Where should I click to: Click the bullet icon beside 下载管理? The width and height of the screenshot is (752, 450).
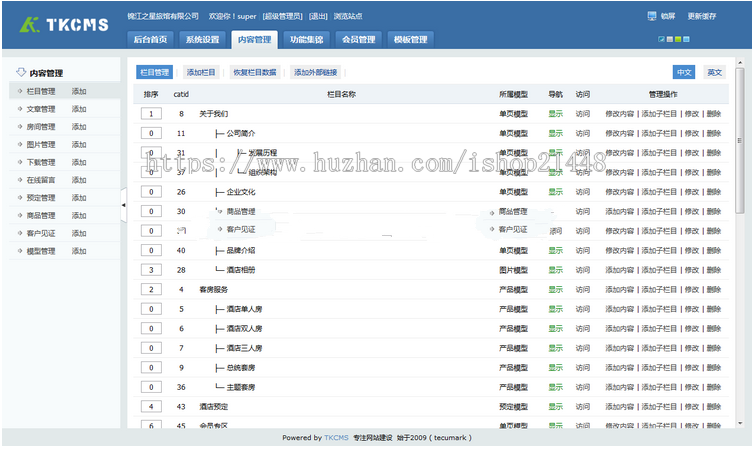20,162
